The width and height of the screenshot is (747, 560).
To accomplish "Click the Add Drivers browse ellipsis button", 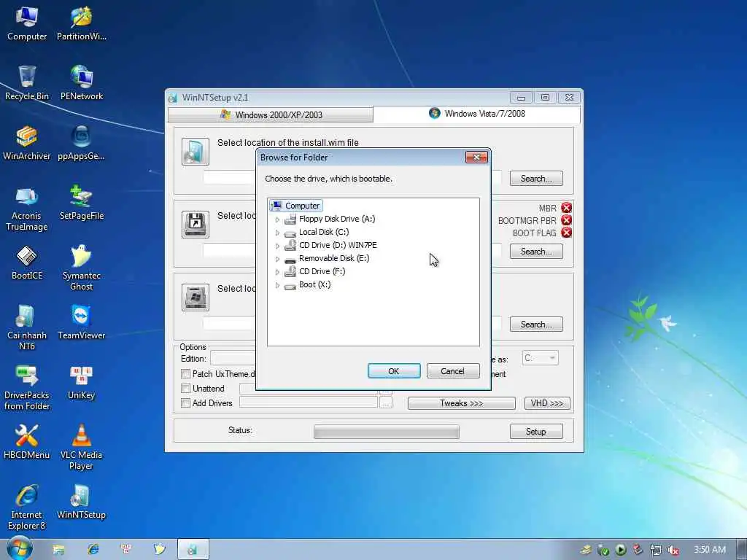I will (386, 403).
